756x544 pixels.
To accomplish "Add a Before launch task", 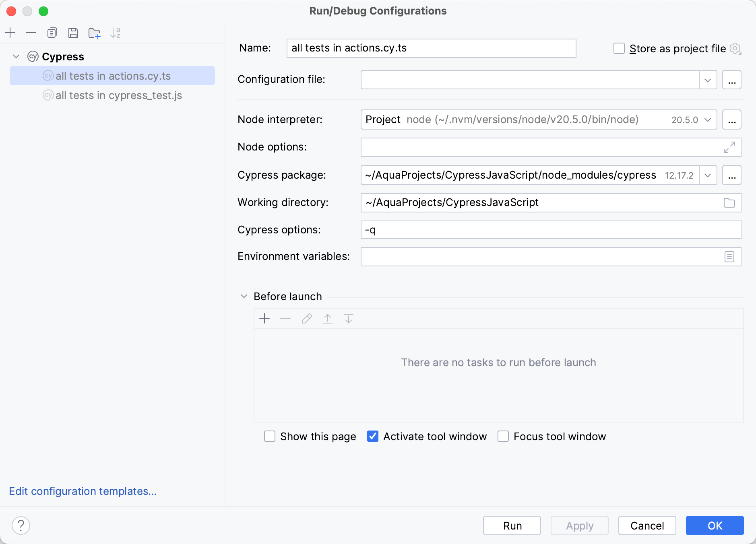I will coord(264,319).
